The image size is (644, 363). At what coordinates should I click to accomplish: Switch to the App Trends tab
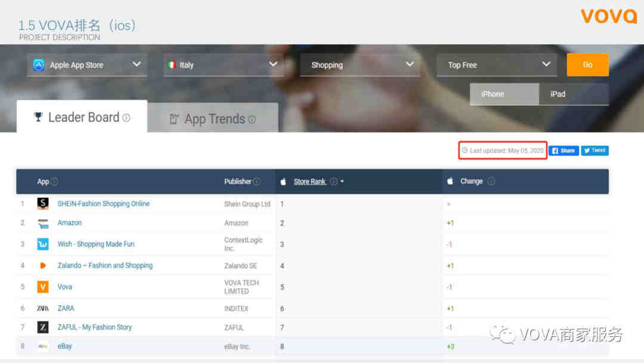coord(213,118)
